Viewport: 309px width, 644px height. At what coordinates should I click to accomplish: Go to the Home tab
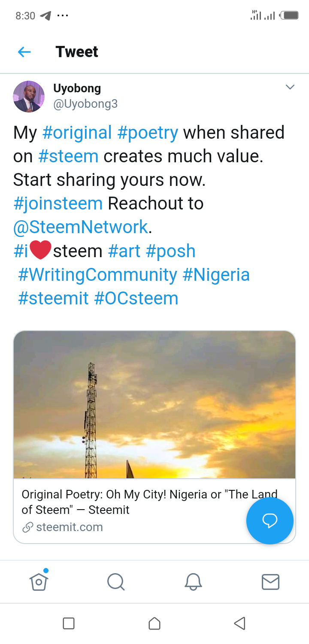pyautogui.click(x=39, y=582)
